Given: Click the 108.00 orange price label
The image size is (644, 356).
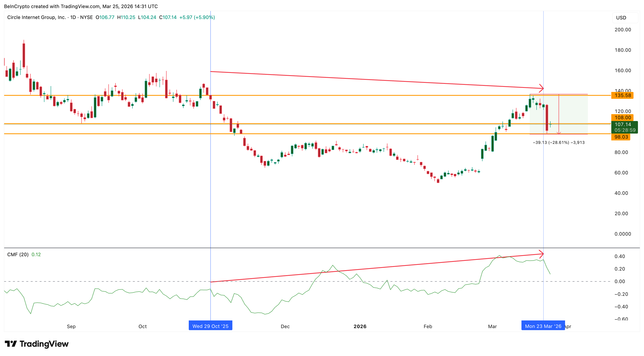Looking at the screenshot, I should pyautogui.click(x=623, y=118).
